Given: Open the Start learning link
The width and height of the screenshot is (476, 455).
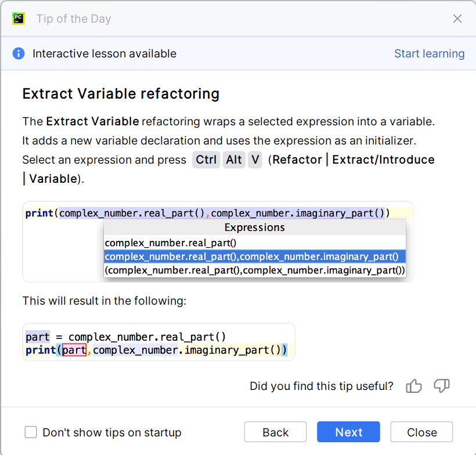Looking at the screenshot, I should (x=429, y=54).
